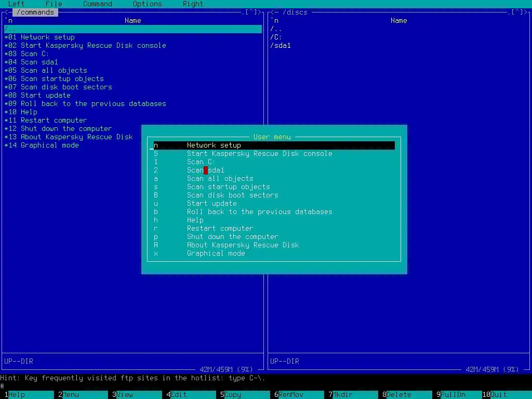The width and height of the screenshot is (532, 399).
Task: Open the File menu
Action: pyautogui.click(x=54, y=4)
